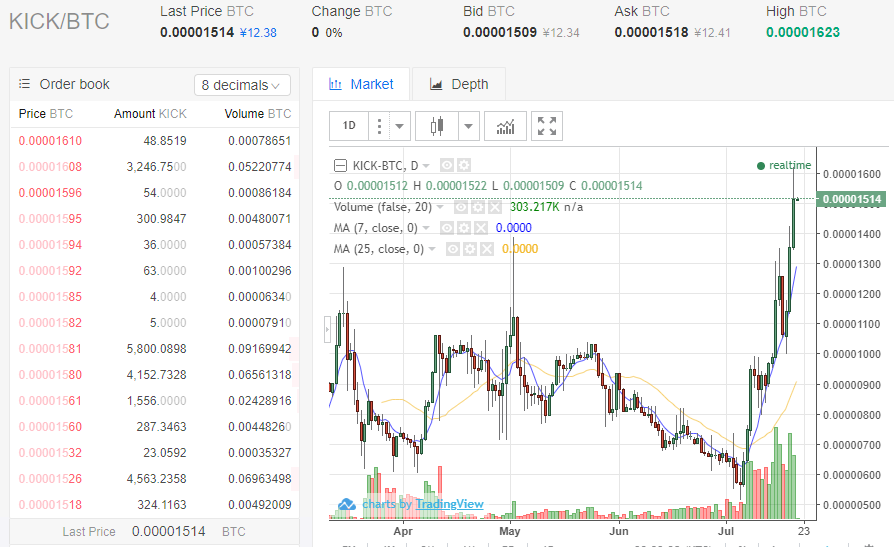Hide the KICK-BTC series with eye icon
The width and height of the screenshot is (894, 547).
coord(447,165)
